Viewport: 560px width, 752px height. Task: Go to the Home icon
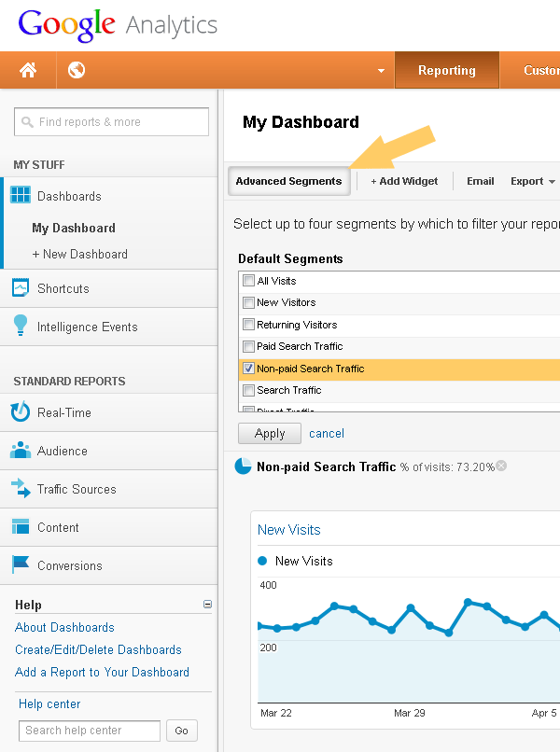(x=28, y=70)
